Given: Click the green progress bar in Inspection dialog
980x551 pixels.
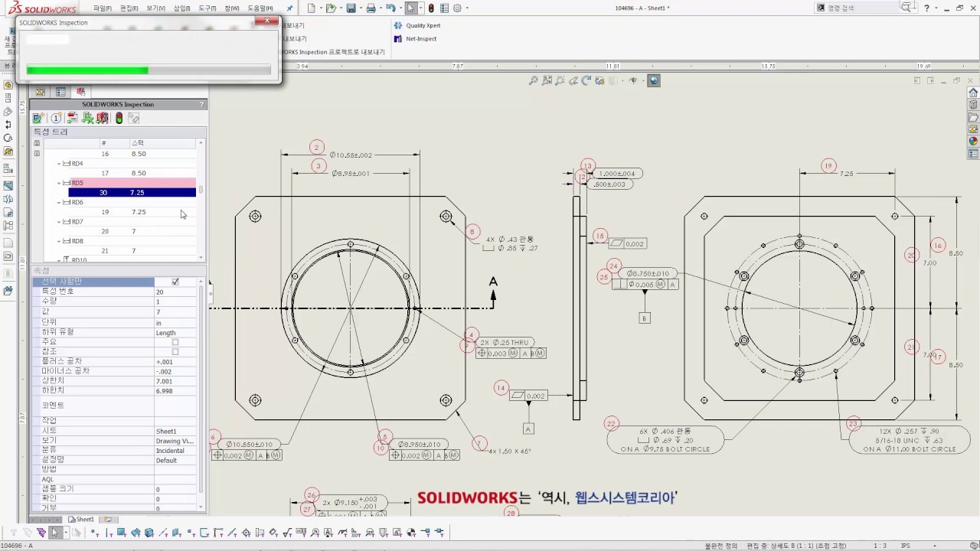Looking at the screenshot, I should point(87,70).
